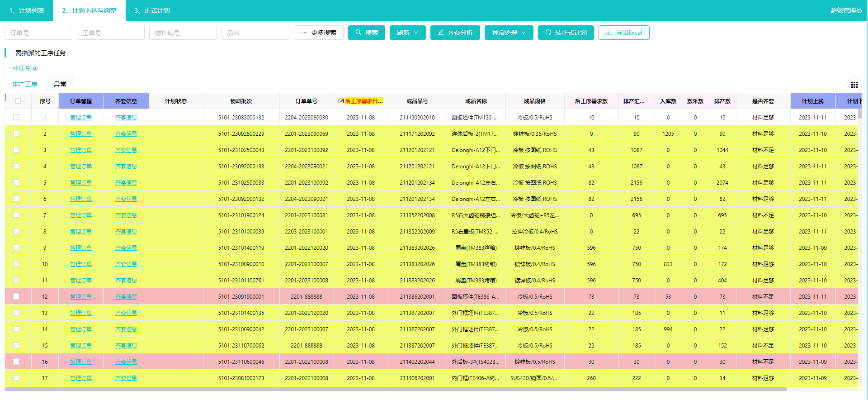Click 齐套信息 link in row 16

click(x=126, y=362)
